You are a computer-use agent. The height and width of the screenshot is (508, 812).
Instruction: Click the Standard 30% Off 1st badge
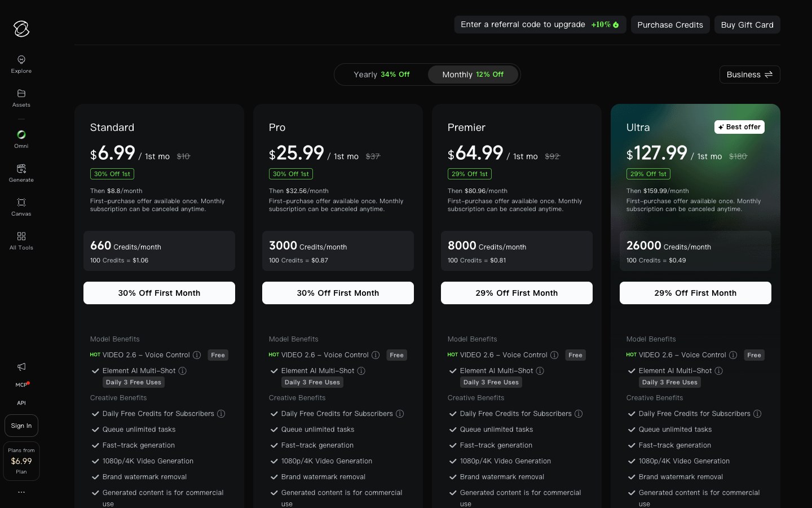coord(112,174)
